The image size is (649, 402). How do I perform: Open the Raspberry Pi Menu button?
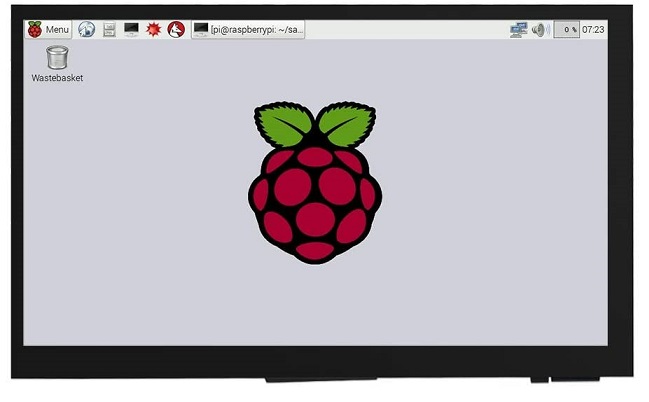coord(48,29)
